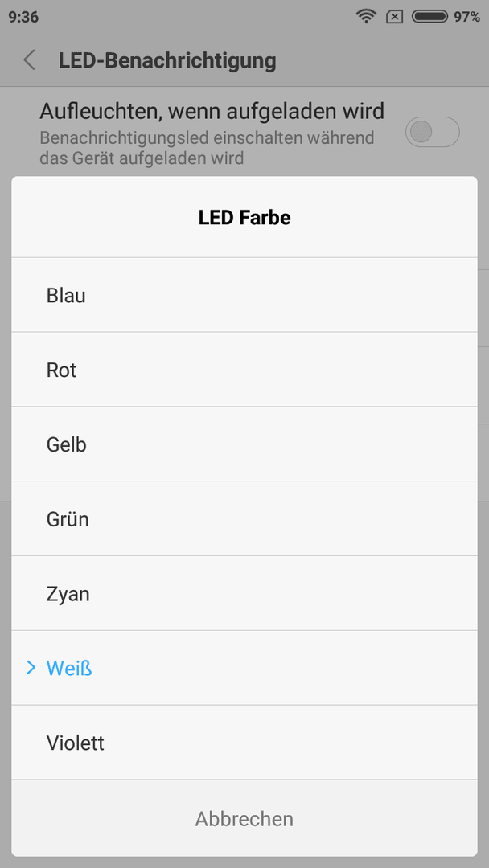489x868 pixels.
Task: Tap the Wi-Fi status icon
Action: pos(366,17)
